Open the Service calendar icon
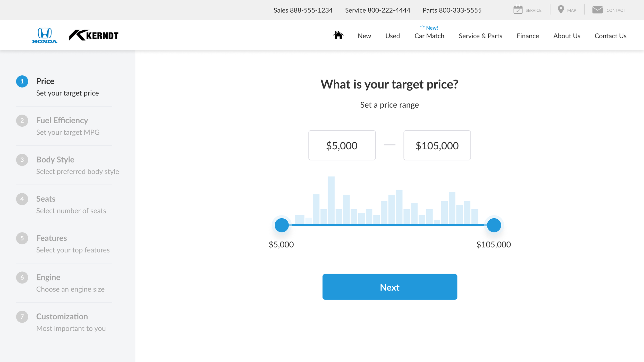The height and width of the screenshot is (362, 644). tap(518, 10)
